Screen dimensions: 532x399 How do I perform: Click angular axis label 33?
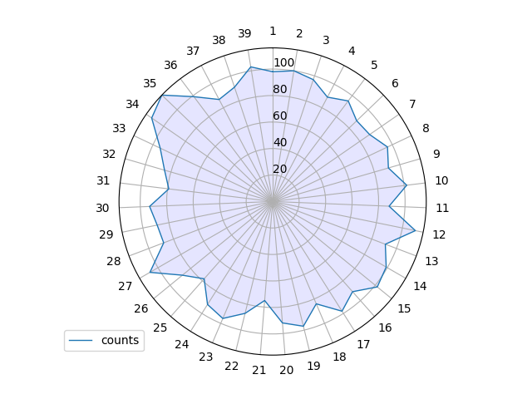(x=119, y=128)
